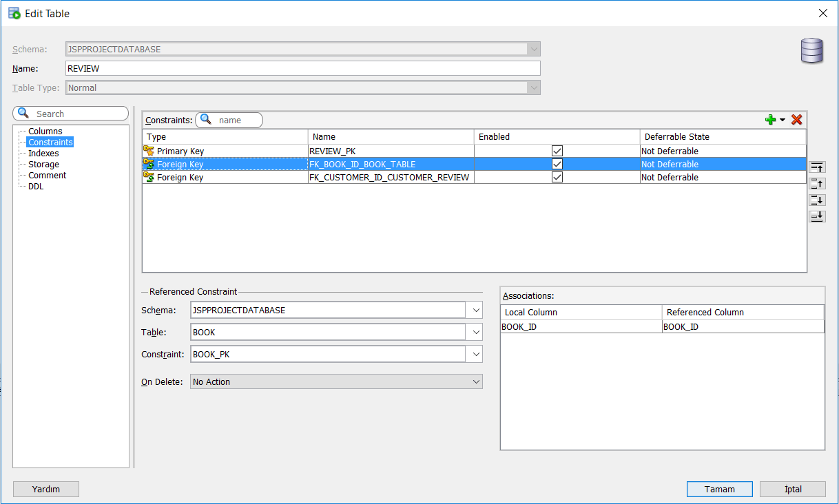This screenshot has width=839, height=504.
Task: Delete constraint with the red X icon
Action: (797, 120)
